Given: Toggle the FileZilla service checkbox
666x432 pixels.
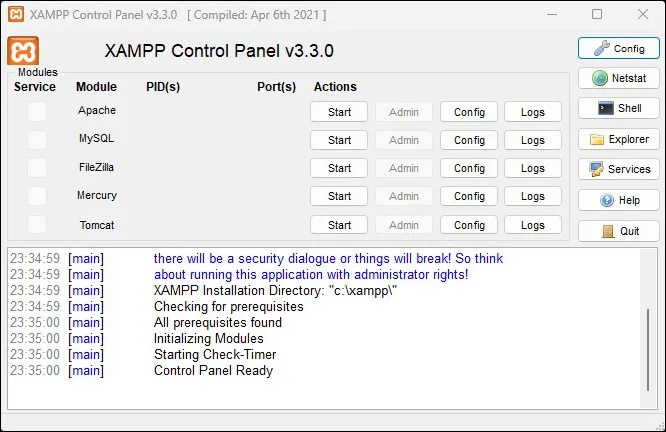Looking at the screenshot, I should pos(37,167).
